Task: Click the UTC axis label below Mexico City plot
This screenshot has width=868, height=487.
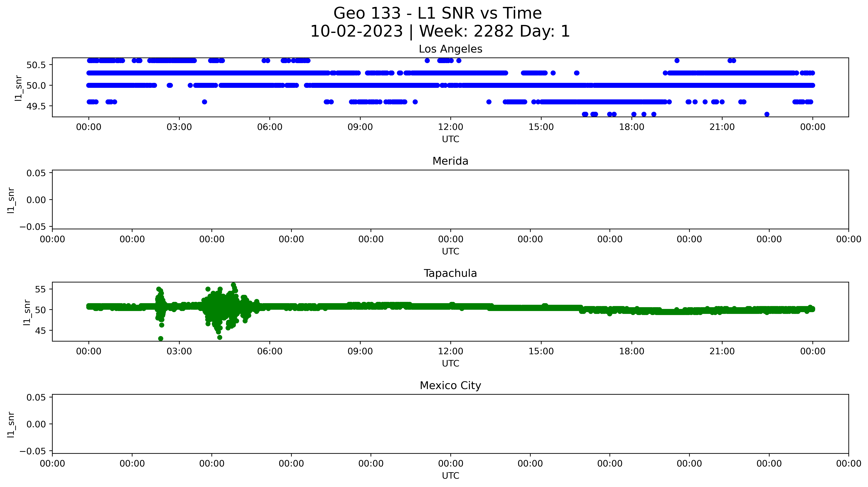Action: (x=451, y=476)
